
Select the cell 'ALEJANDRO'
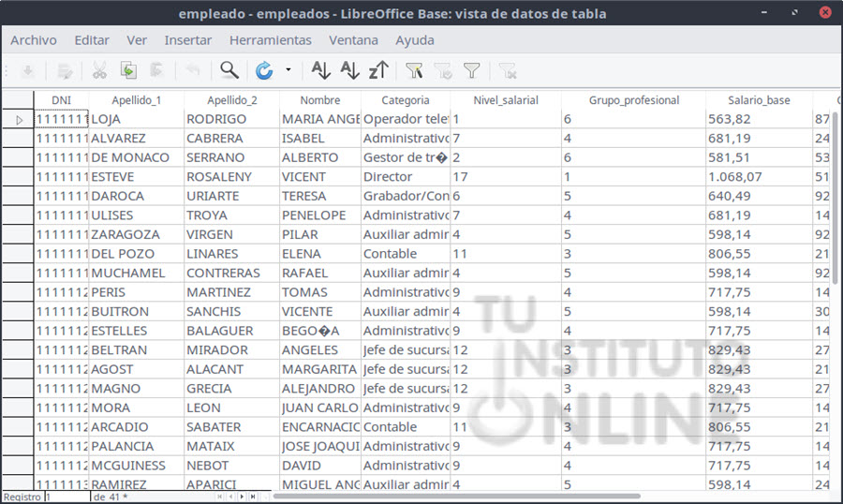[x=320, y=389]
